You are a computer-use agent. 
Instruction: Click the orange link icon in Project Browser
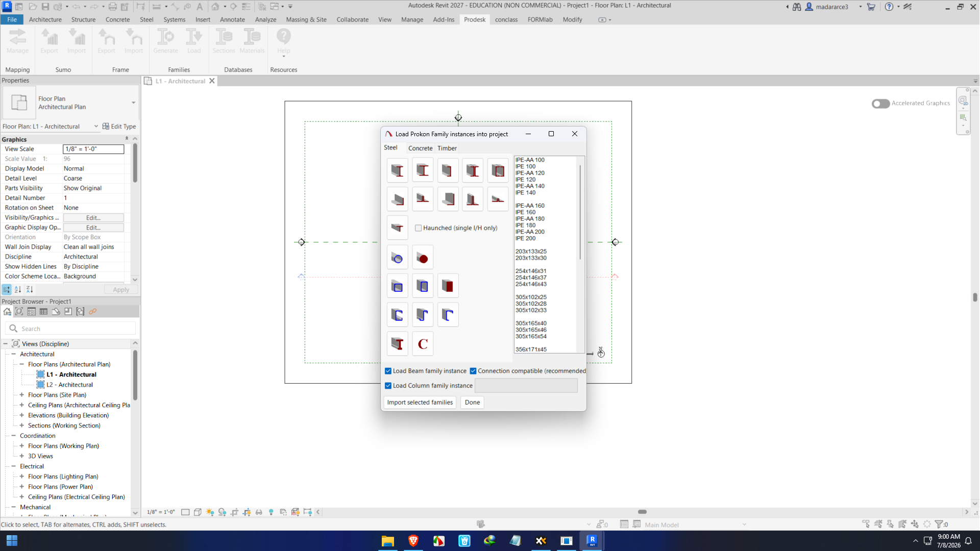point(93,312)
